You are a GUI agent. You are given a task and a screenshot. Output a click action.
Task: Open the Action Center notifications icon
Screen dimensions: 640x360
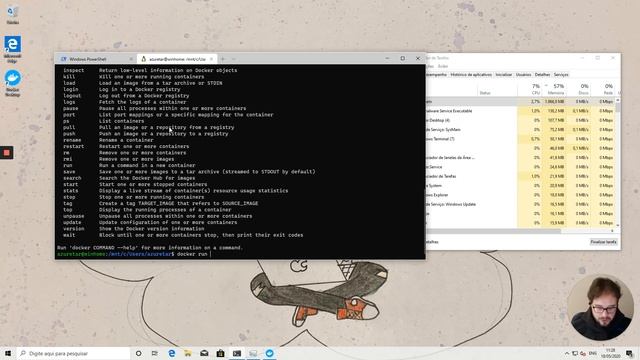(x=630, y=353)
